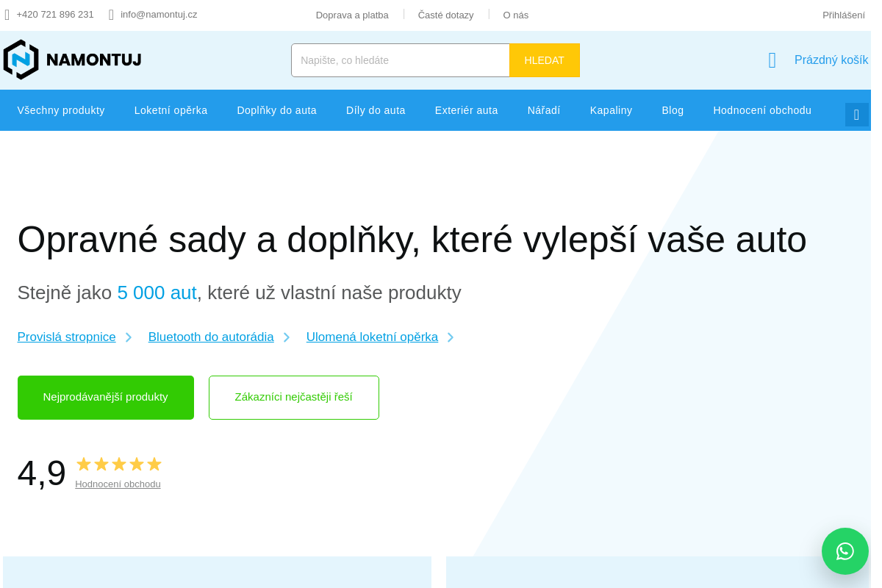Open the Přihlášení login link
The width and height of the screenshot is (882, 588).
pyautogui.click(x=843, y=15)
